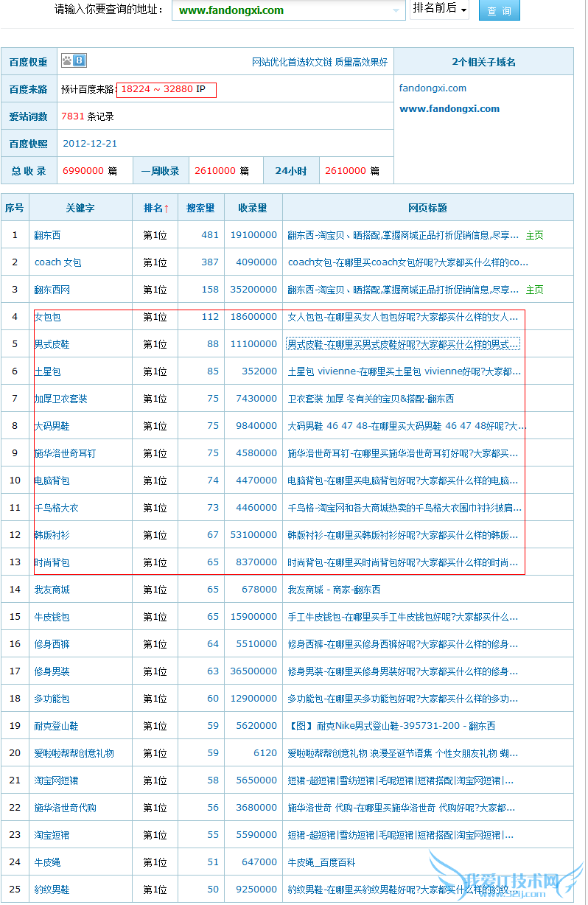Image resolution: width=588 pixels, height=905 pixels.
Task: Open the keyword 修身西裤 link
Action: coord(52,645)
